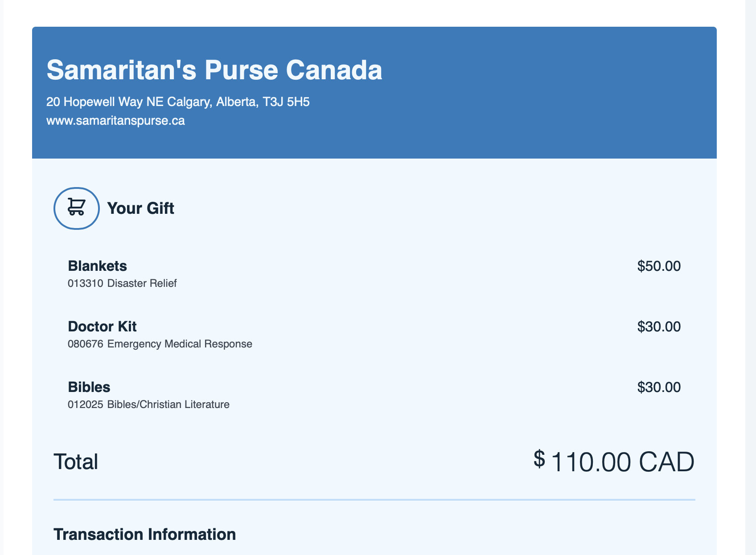756x555 pixels.
Task: Click the 110.00 CAD total amount
Action: [622, 462]
